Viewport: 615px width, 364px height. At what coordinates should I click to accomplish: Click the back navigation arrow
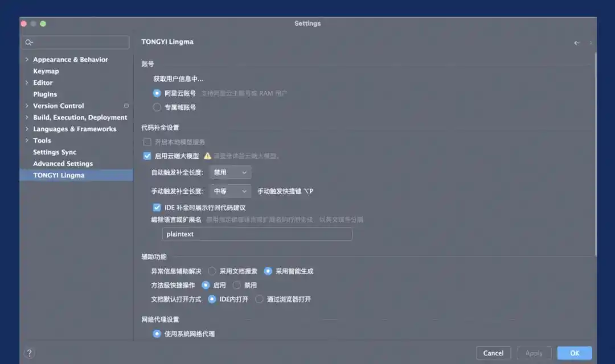577,43
